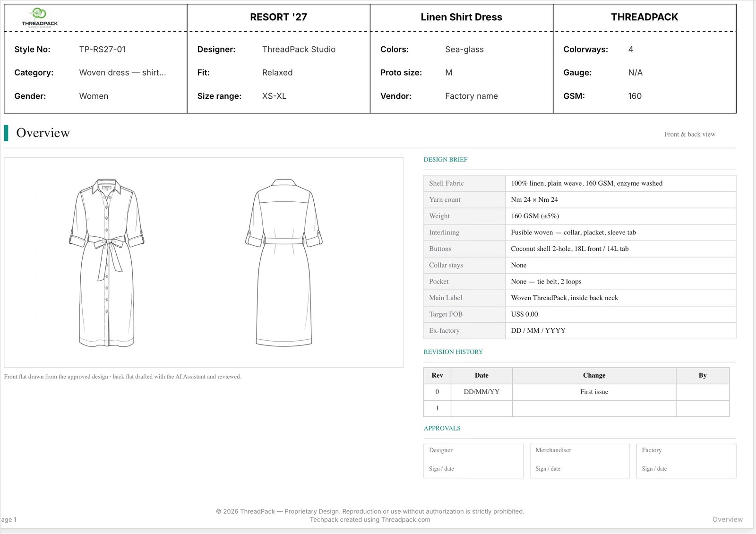Click the Designer value ThreadPack Studio
756x534 pixels.
tap(299, 49)
